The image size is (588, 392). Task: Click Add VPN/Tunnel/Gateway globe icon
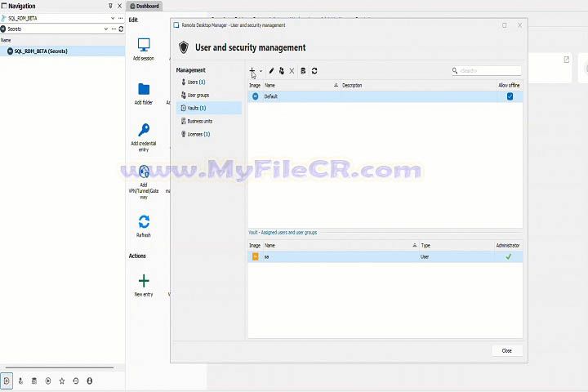click(x=144, y=171)
